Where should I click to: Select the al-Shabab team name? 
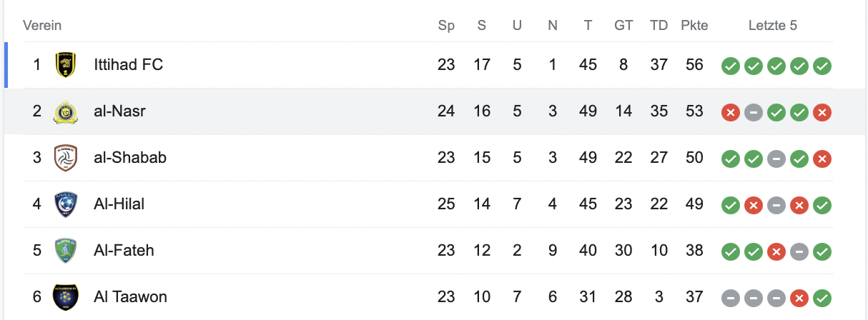coord(130,158)
